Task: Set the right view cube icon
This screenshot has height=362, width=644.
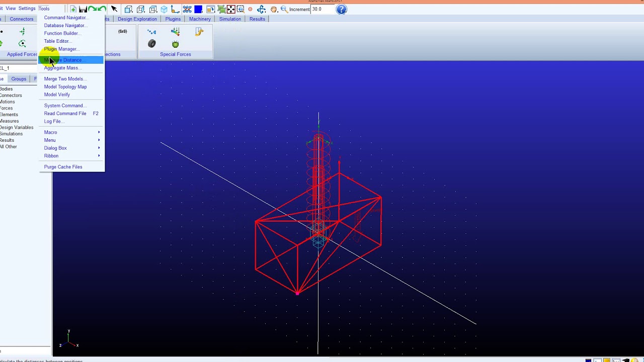Action: click(x=140, y=9)
